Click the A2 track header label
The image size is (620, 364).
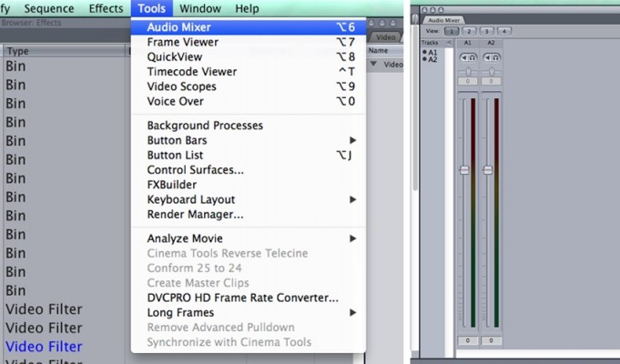coord(491,43)
